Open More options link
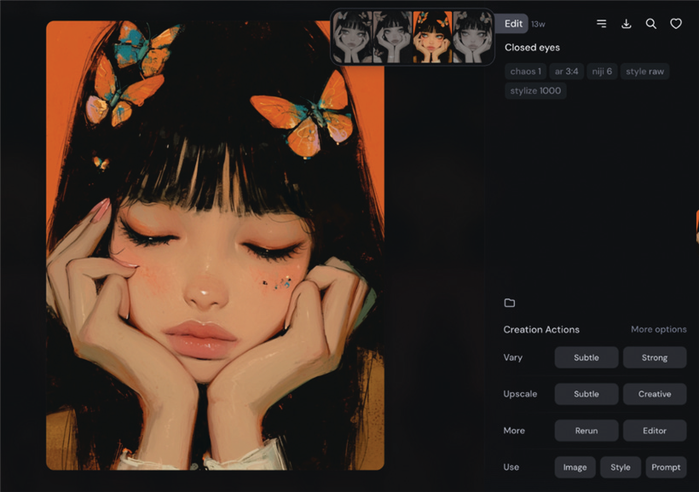 click(x=658, y=329)
